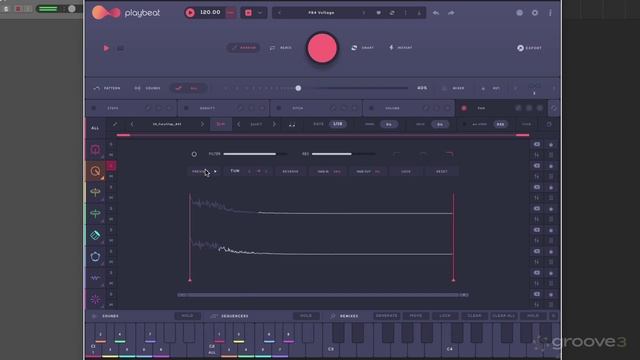The width and height of the screenshot is (640, 360).
Task: Select the Random mode button
Action: tap(244, 48)
